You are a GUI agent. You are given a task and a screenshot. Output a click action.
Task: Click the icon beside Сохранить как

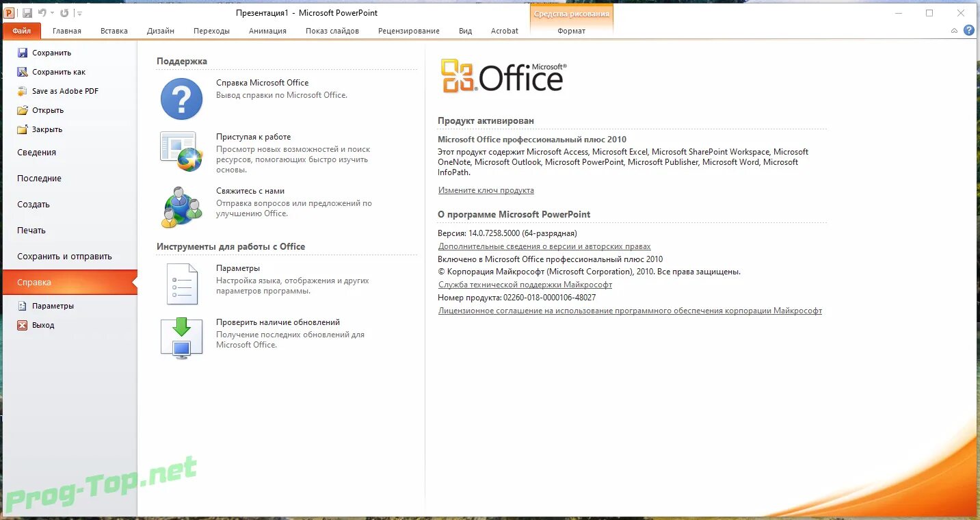pyautogui.click(x=23, y=72)
